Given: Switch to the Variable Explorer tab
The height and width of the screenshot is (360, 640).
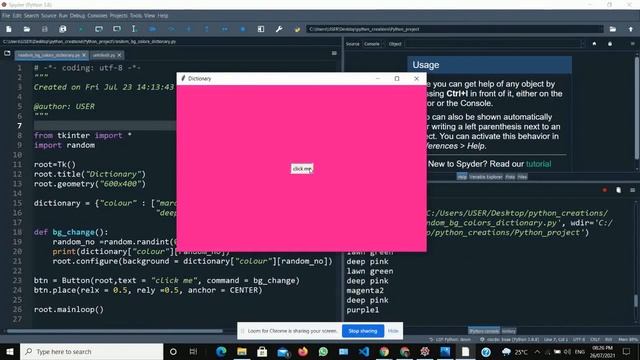Looking at the screenshot, I should pyautogui.click(x=486, y=177).
